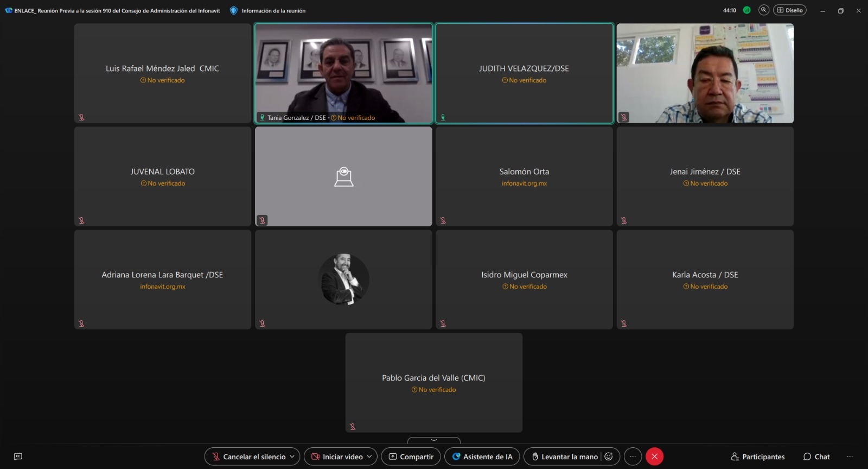Click muted mic icon on Pablo Garcia tile
This screenshot has width=868, height=469.
point(353,427)
